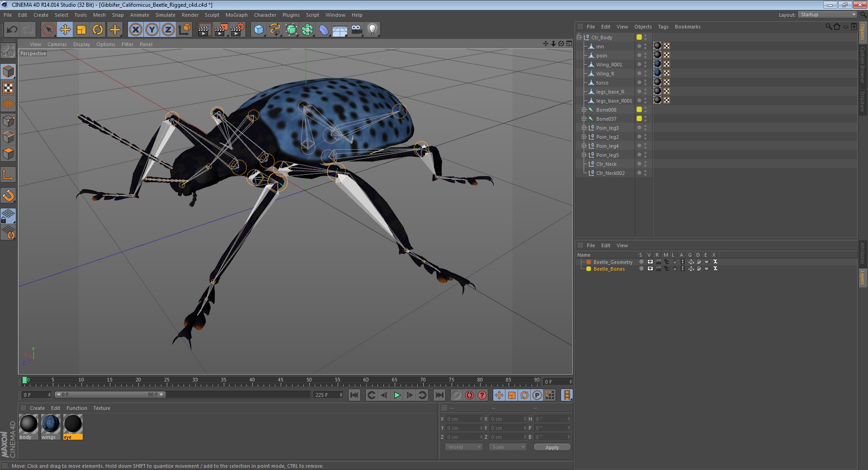The width and height of the screenshot is (868, 470).
Task: Click the Beetle_Bones layer color swatch
Action: pyautogui.click(x=589, y=269)
